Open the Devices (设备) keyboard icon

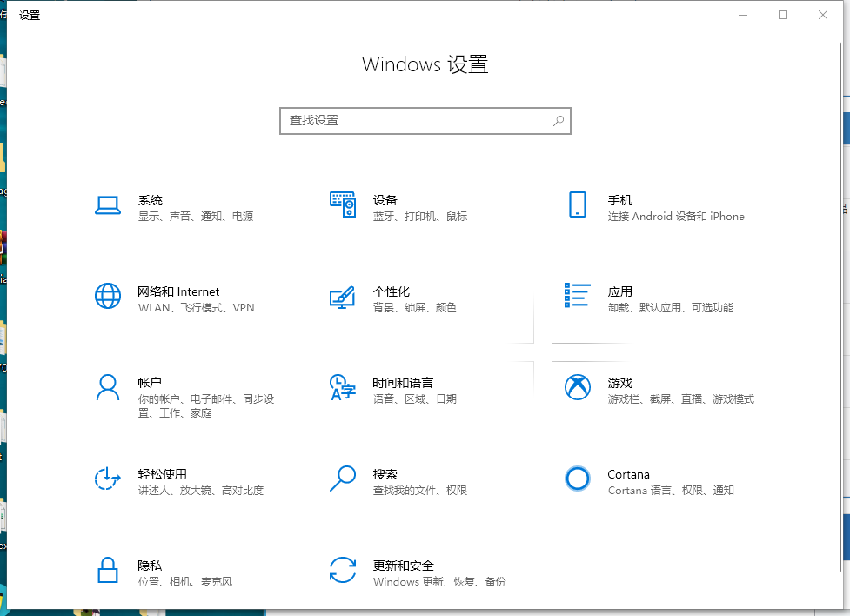(343, 205)
